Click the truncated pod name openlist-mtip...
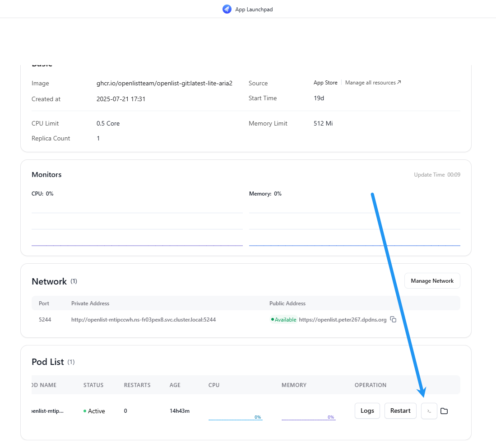This screenshot has height=448, width=496. pos(48,411)
